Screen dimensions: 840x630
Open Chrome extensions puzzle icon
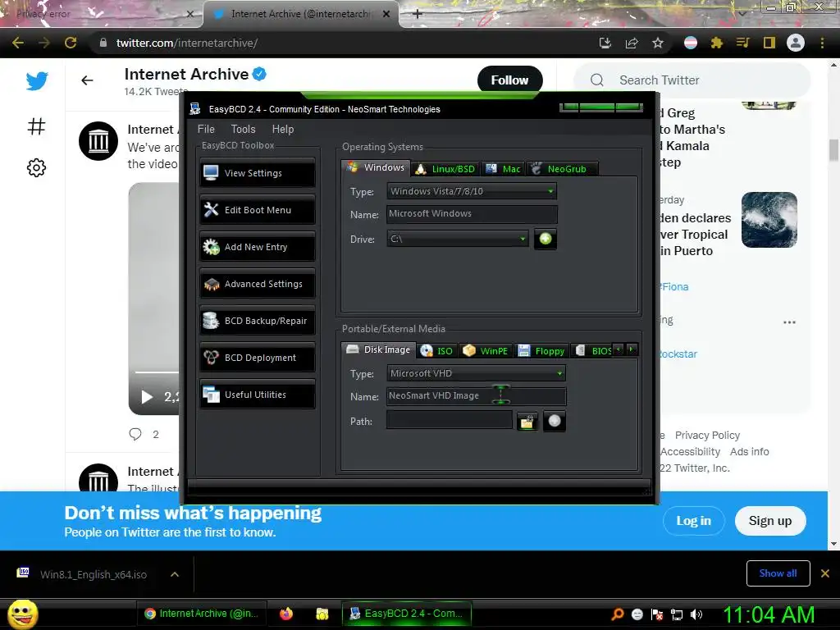click(x=716, y=43)
